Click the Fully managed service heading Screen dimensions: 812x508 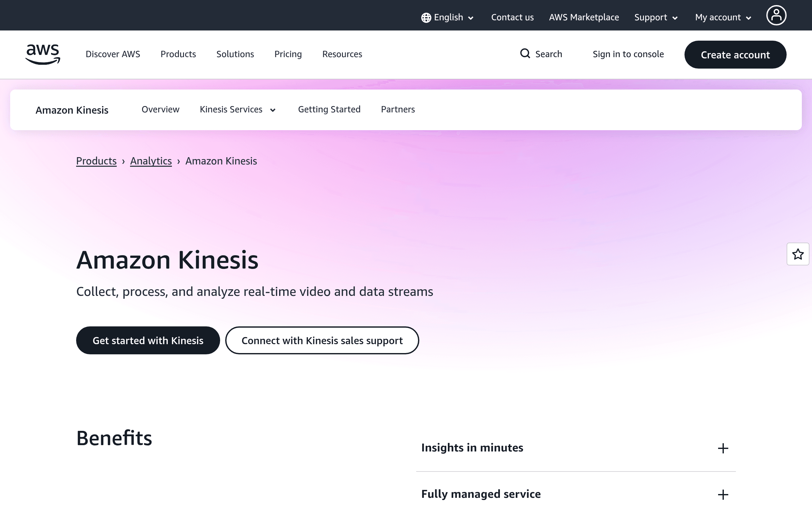point(481,494)
